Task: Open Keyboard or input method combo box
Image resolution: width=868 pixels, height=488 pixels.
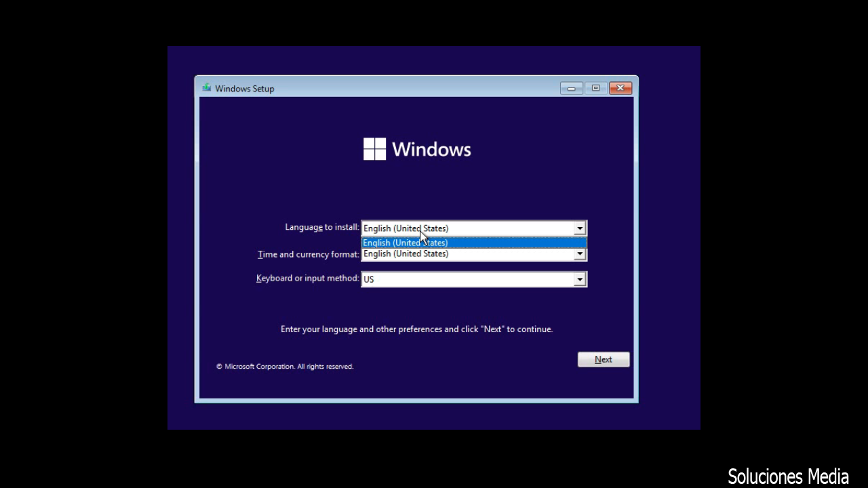Action: point(473,279)
